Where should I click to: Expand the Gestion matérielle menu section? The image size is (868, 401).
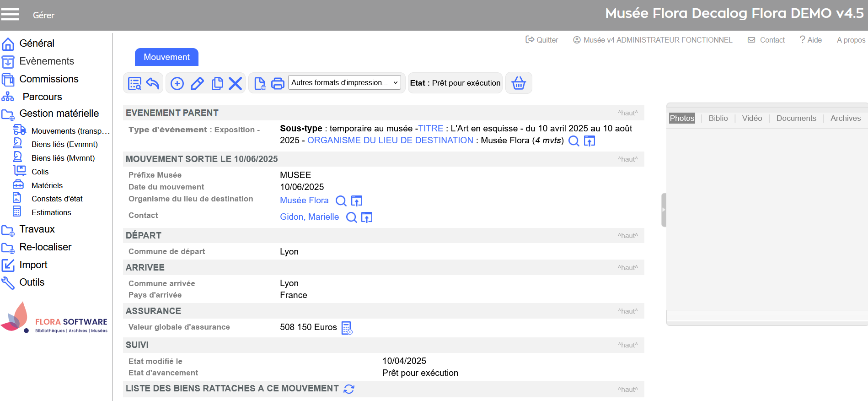point(59,114)
